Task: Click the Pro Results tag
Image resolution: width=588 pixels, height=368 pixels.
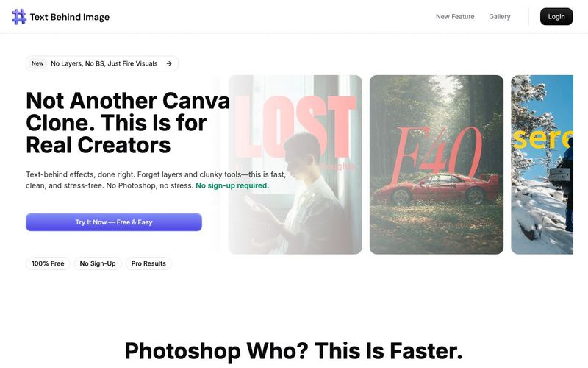Action: pos(148,263)
